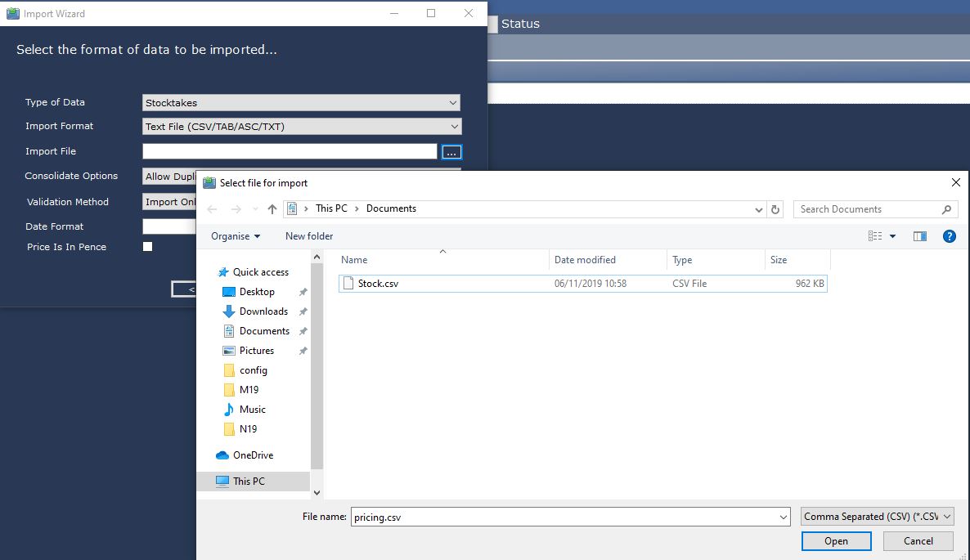Click This PC in the breadcrumb path
Image resolution: width=970 pixels, height=560 pixels.
pos(331,208)
